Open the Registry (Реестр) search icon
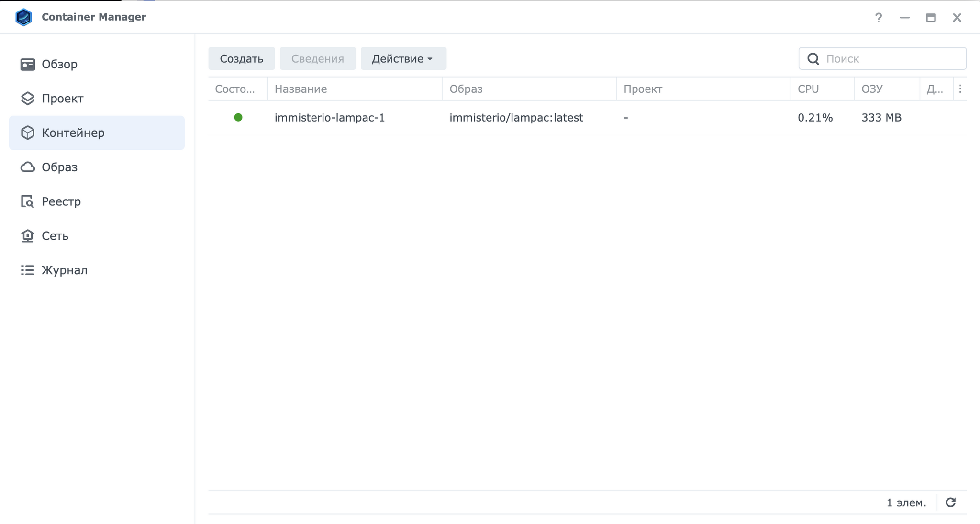Screen dimensions: 980x524 (x=28, y=201)
